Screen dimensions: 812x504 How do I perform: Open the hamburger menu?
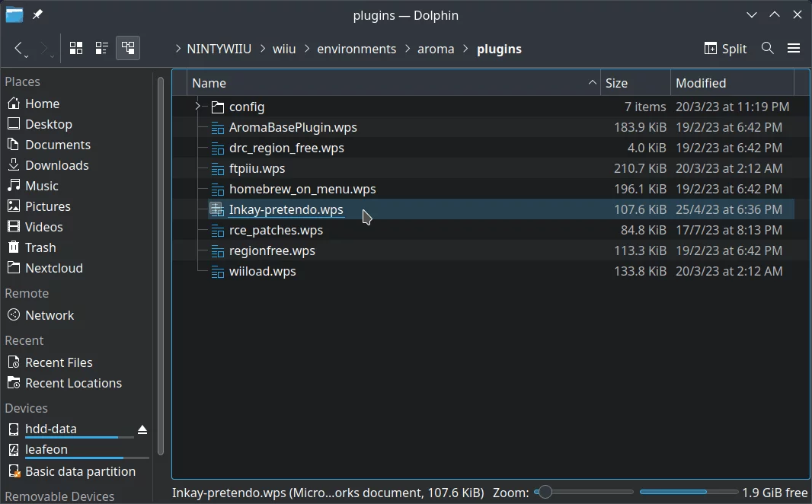click(794, 49)
